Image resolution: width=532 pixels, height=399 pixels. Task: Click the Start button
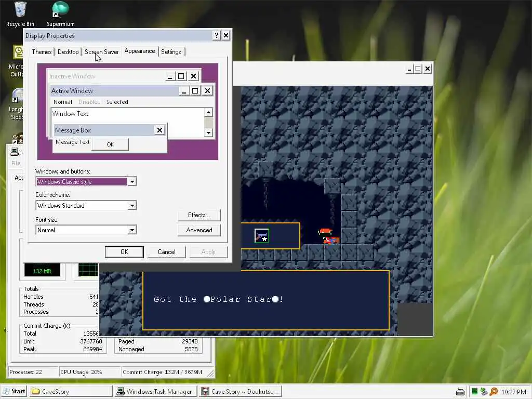14,391
